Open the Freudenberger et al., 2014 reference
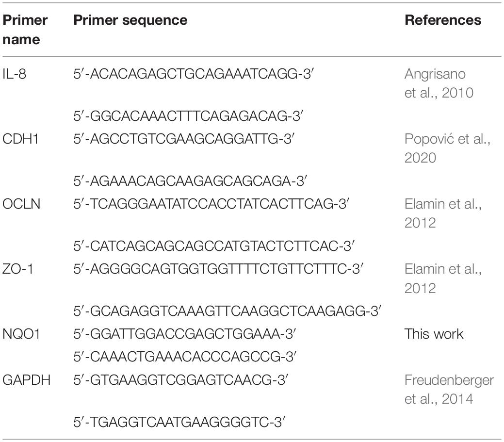 pyautogui.click(x=449, y=390)
